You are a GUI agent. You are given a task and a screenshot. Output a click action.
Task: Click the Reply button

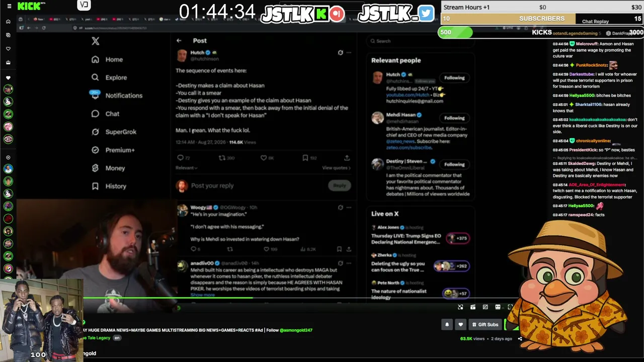tap(340, 186)
